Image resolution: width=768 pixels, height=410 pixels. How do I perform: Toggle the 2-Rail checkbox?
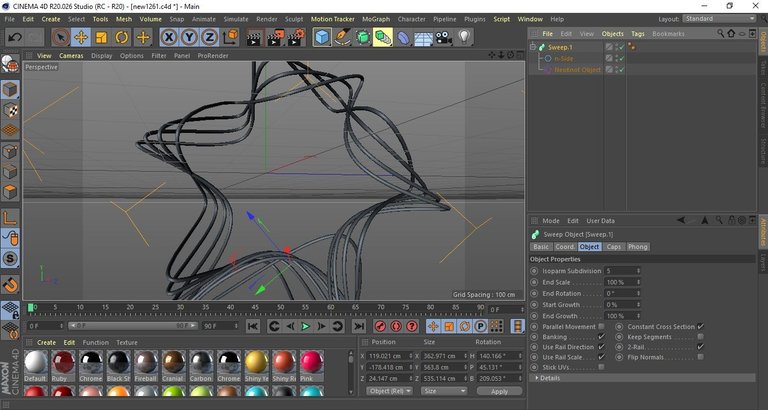coord(700,347)
